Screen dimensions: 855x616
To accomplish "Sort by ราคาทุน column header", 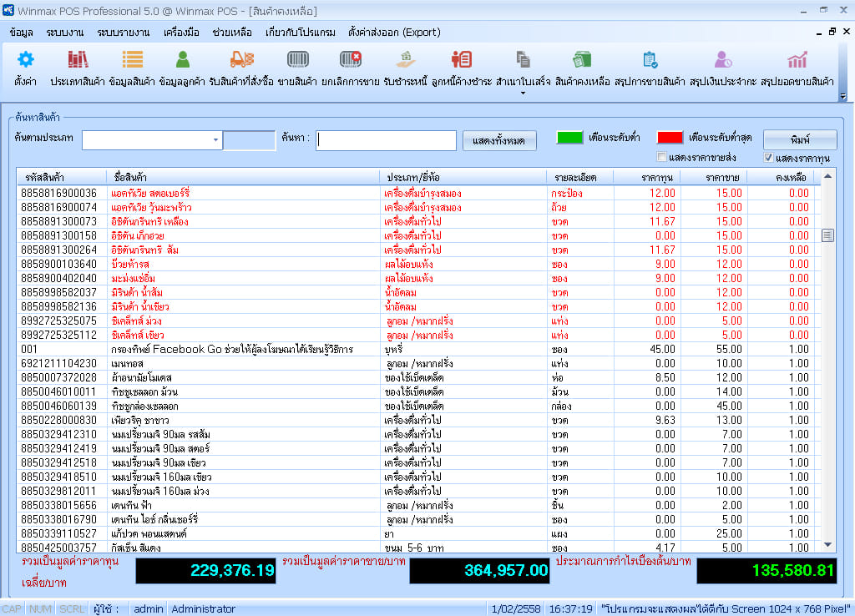I will [x=647, y=177].
